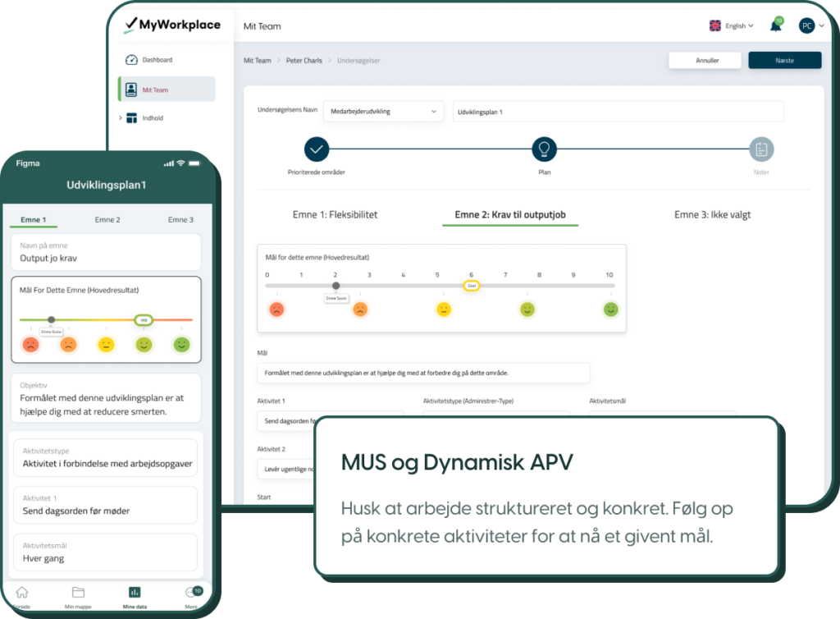Select the red angry smiley on desktop scale
This screenshot has width=840, height=619.
(x=277, y=309)
